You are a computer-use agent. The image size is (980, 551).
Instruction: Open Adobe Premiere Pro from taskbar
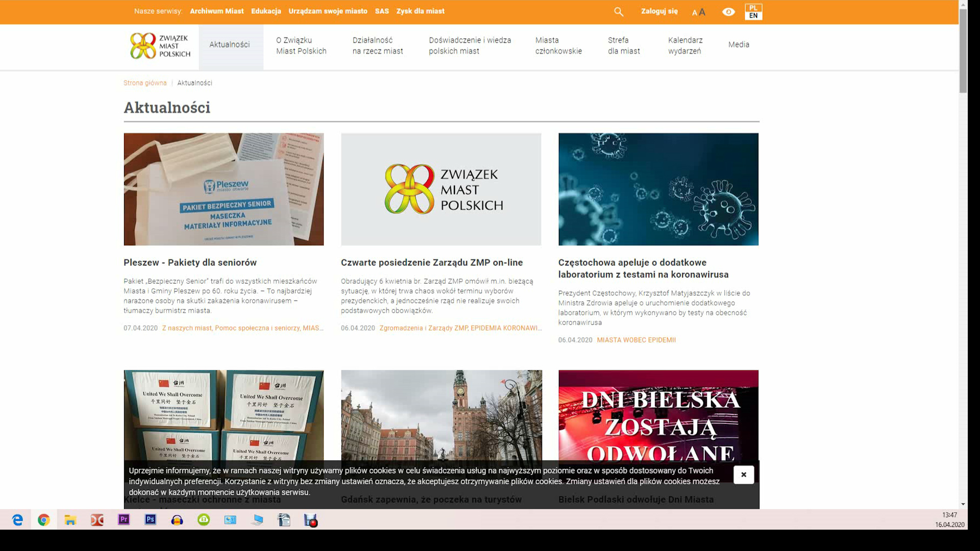coord(124,520)
